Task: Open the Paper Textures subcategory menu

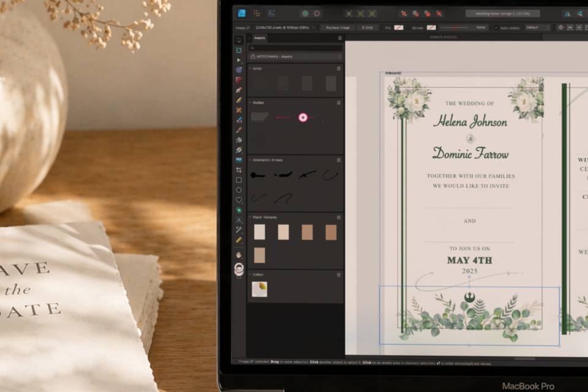Action: (339, 217)
